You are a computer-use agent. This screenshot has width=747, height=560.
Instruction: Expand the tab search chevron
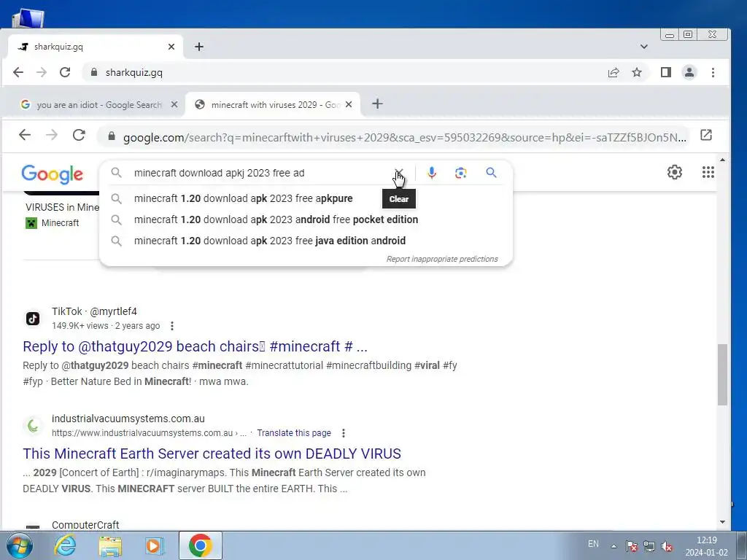point(643,47)
